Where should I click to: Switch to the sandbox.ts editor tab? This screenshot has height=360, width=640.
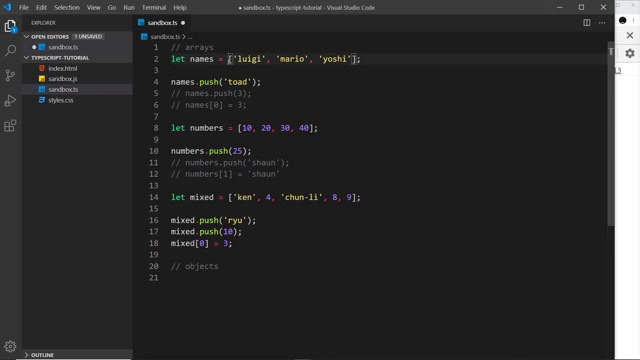pos(162,23)
